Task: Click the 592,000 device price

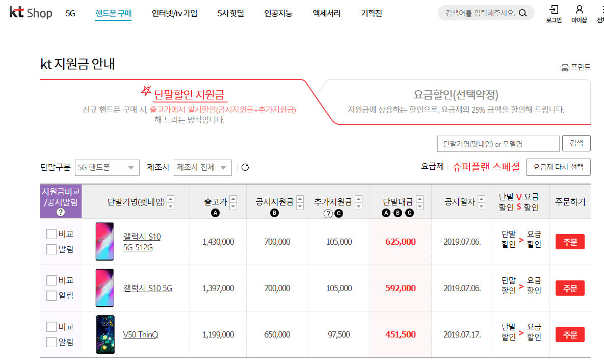Action: pos(401,288)
